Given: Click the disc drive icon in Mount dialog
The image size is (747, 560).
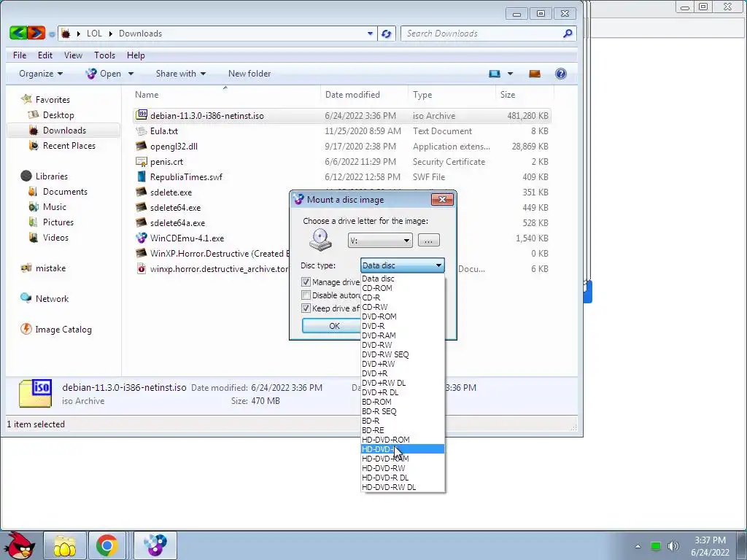Looking at the screenshot, I should point(320,239).
